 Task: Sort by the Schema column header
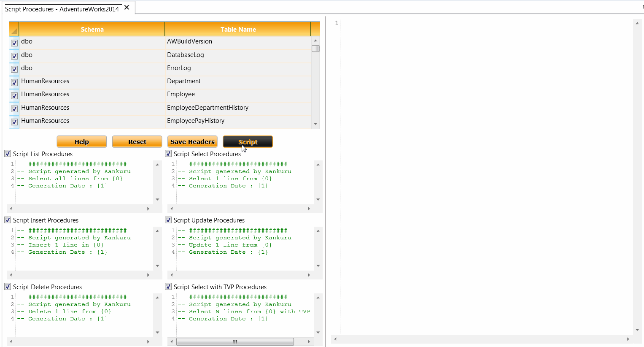pos(92,29)
